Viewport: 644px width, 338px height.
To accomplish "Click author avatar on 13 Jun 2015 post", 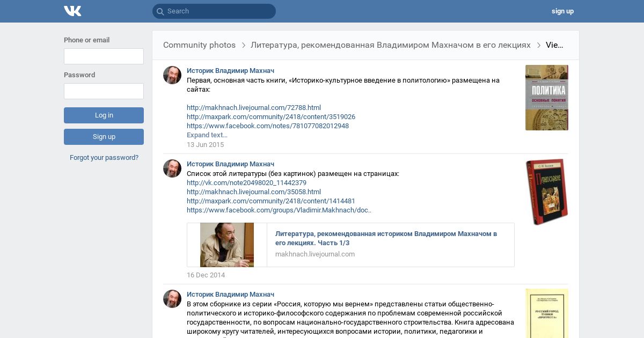I will click(172, 75).
